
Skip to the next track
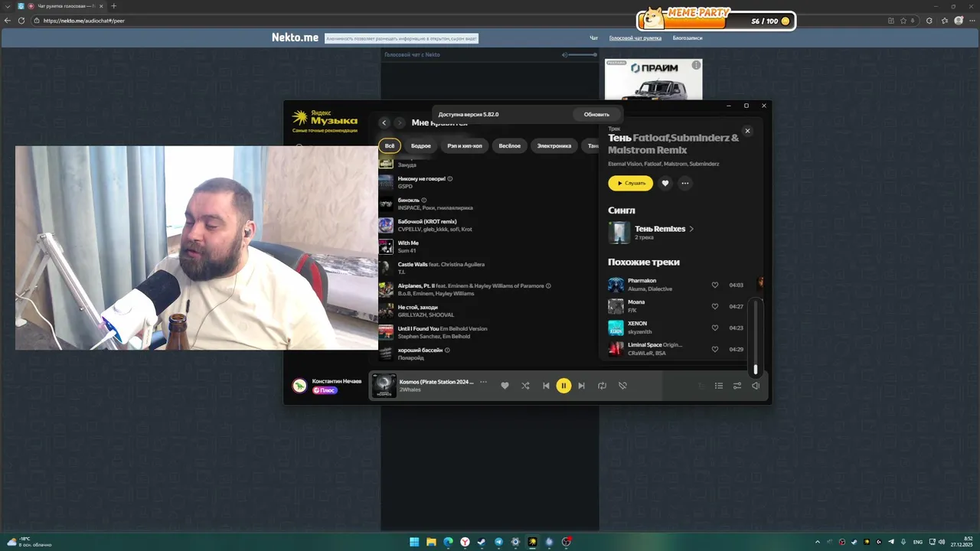[581, 386]
